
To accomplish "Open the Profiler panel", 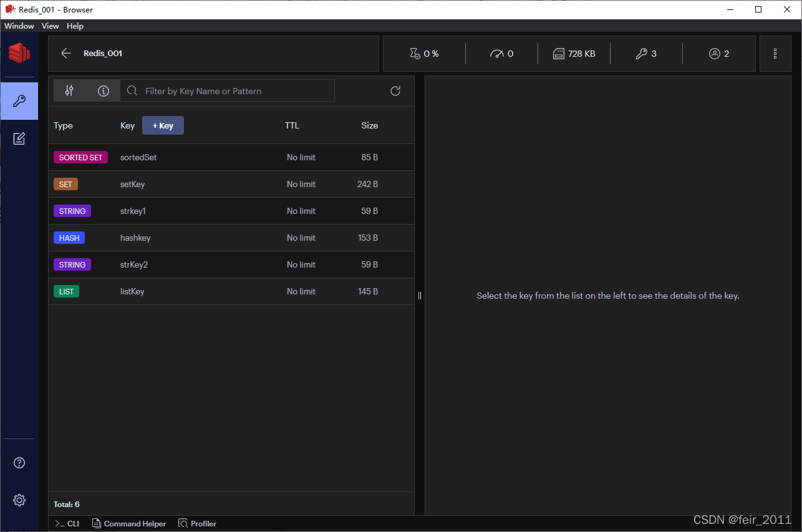I will point(197,523).
